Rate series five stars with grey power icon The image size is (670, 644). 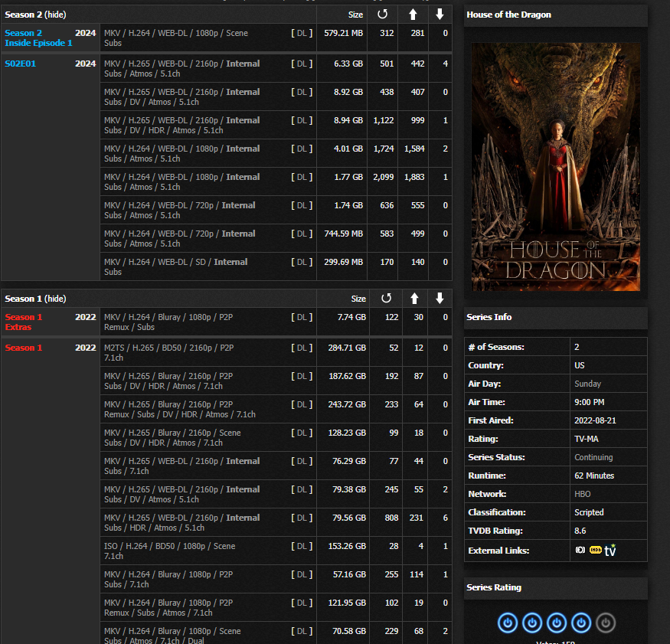coord(606,623)
